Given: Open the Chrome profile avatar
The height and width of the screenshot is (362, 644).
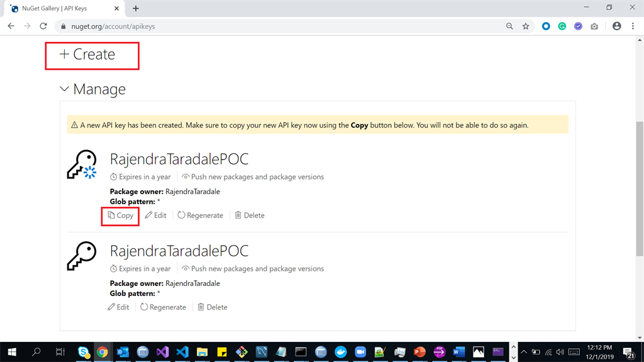Looking at the screenshot, I should 616,26.
